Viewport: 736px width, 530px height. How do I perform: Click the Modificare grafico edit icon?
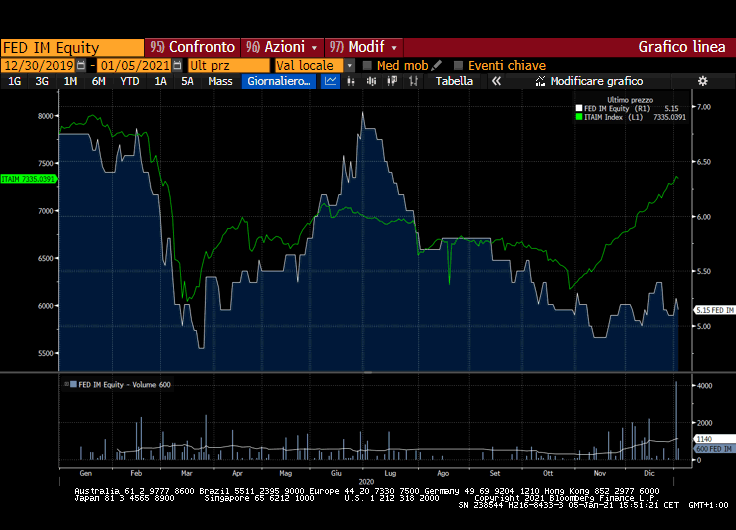pos(541,81)
